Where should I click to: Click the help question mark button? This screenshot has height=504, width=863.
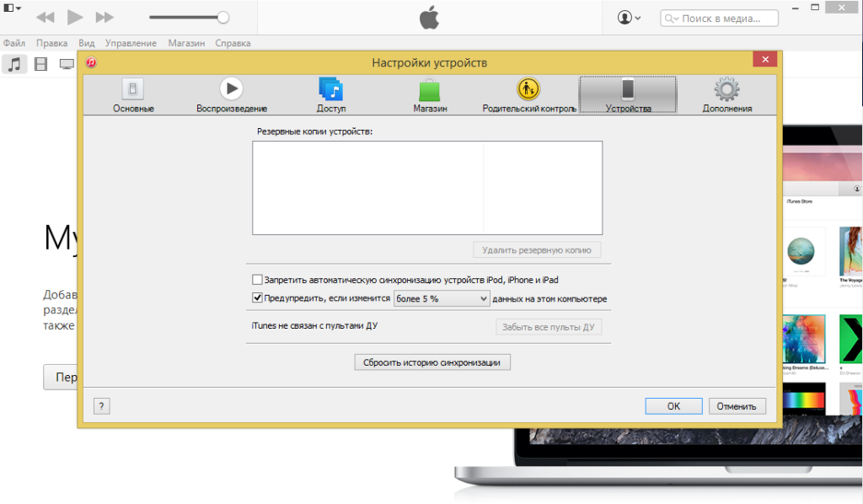(x=101, y=406)
